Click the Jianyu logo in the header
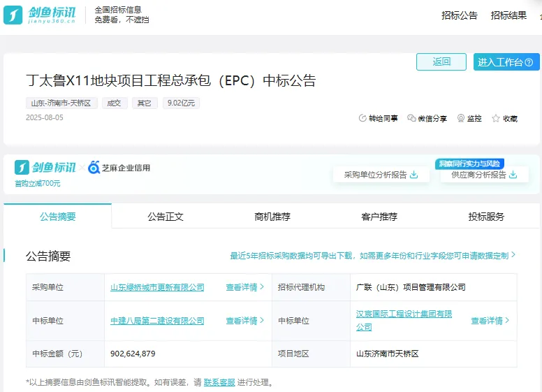 tap(42, 14)
